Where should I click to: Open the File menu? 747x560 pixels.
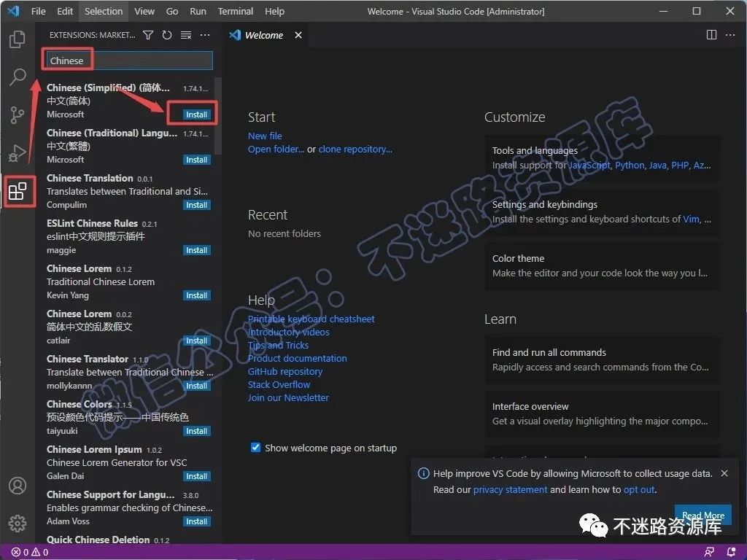coord(38,12)
